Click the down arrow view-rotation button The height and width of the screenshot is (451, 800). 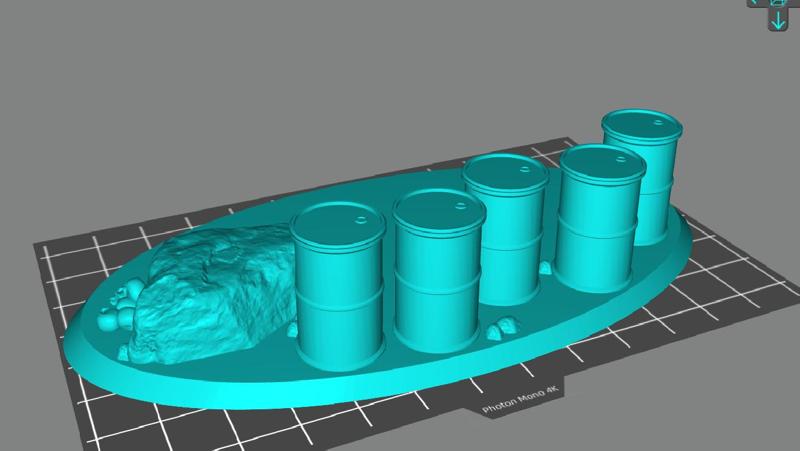click(x=778, y=20)
